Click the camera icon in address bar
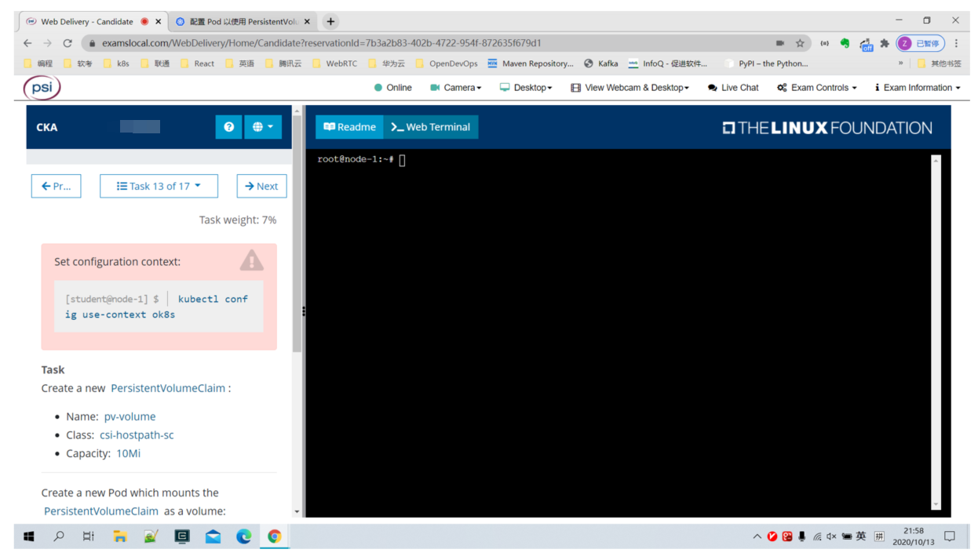This screenshot has width=978, height=560. coord(779,43)
